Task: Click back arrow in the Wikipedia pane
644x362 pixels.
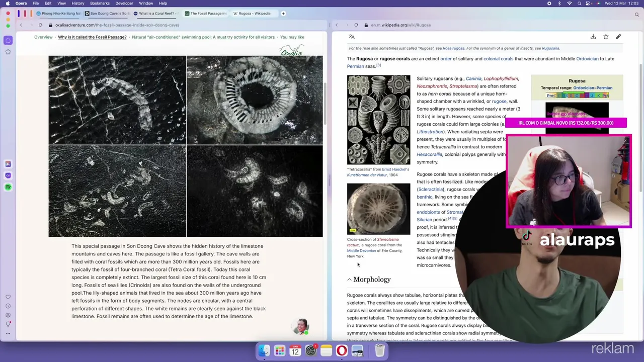Action: click(x=337, y=25)
